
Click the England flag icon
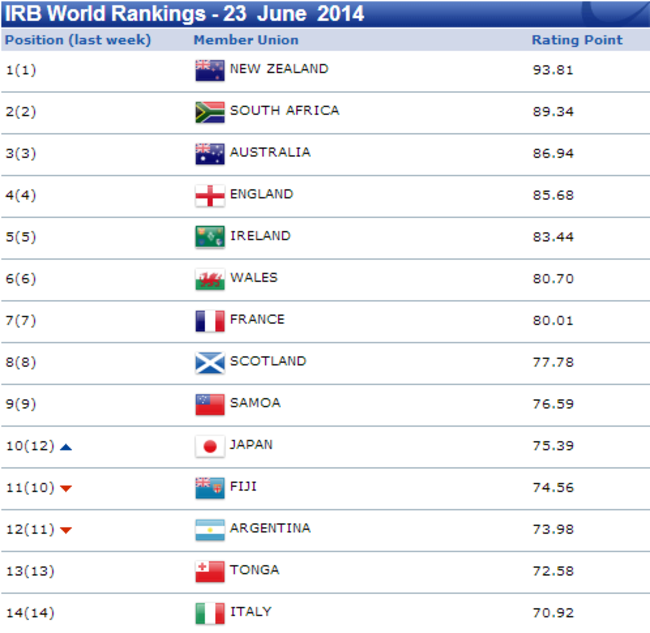(x=210, y=196)
